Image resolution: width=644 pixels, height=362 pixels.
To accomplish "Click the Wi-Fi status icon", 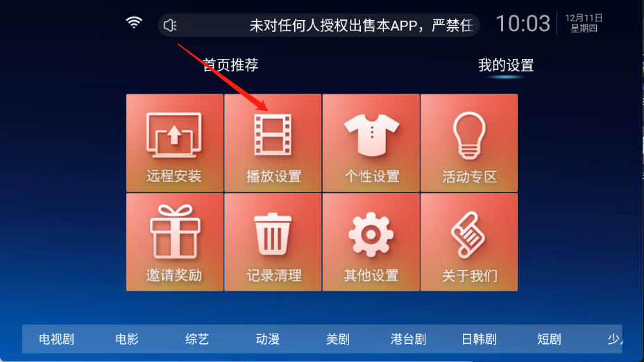I will (x=134, y=22).
